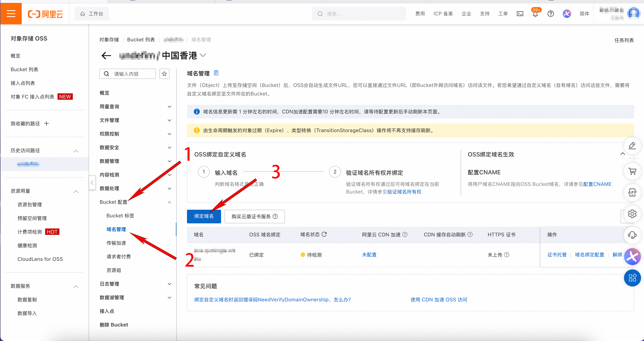The image size is (644, 341).
Task: Open the hamburger main menu
Action: coord(11,14)
